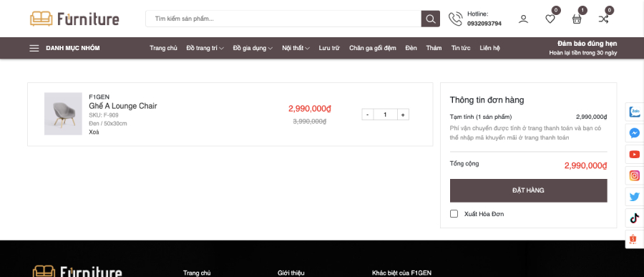
Task: Click the Đảm bảo đúng hẹn text
Action: point(587,44)
